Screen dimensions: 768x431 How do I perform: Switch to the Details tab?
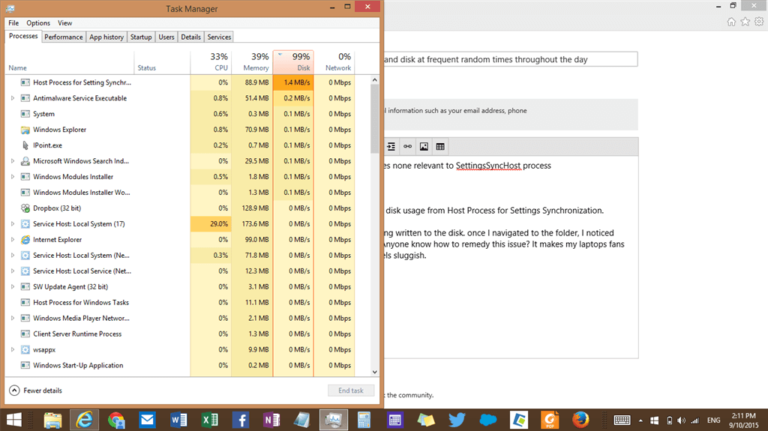click(x=191, y=37)
